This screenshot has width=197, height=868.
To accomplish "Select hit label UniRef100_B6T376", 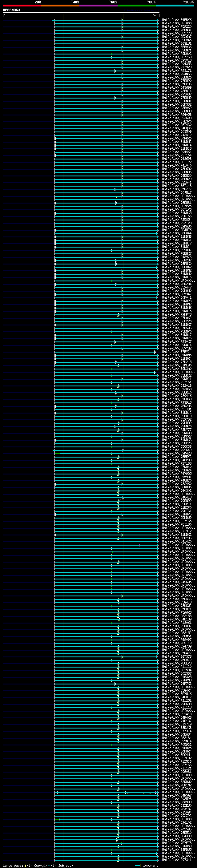I will click(177, 656).
